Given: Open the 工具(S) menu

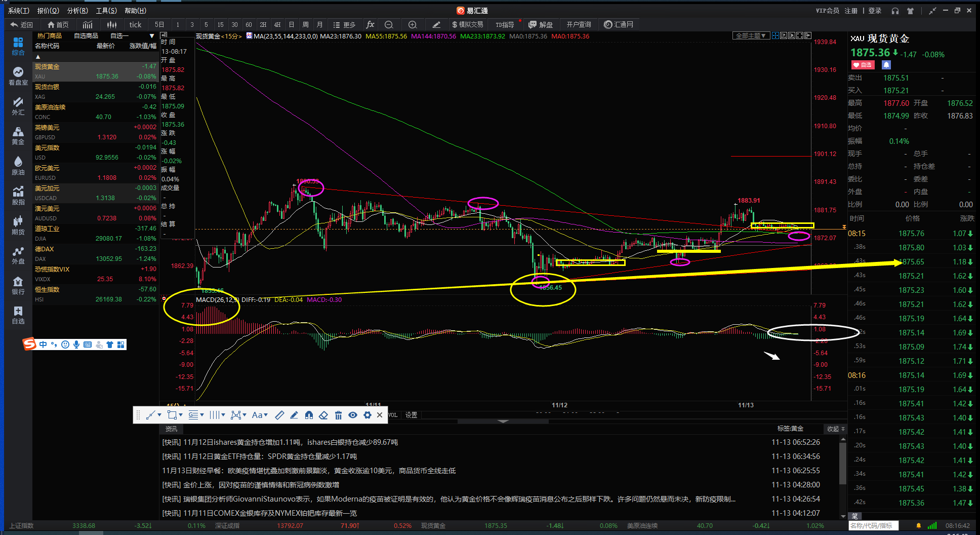Looking at the screenshot, I should tap(106, 11).
